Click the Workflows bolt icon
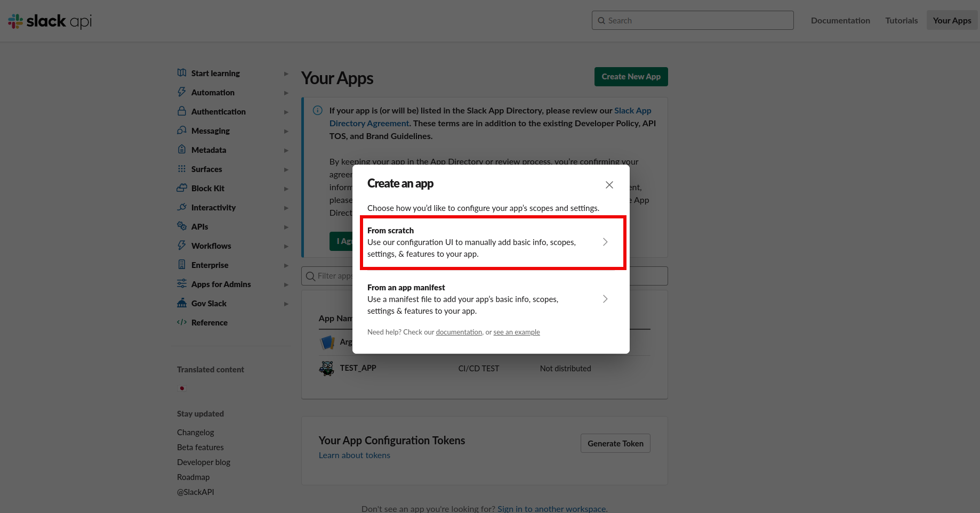980x513 pixels. [x=182, y=246]
